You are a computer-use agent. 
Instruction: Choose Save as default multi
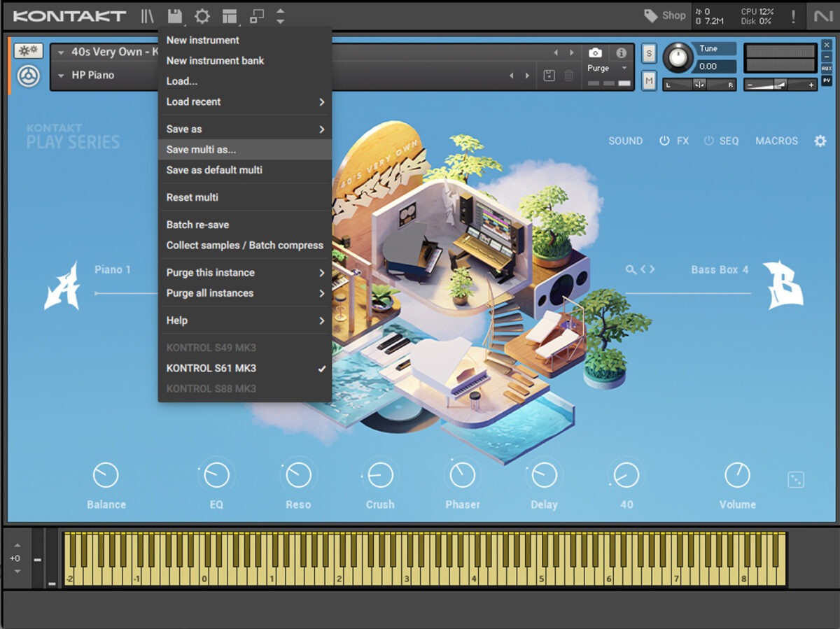coord(245,170)
